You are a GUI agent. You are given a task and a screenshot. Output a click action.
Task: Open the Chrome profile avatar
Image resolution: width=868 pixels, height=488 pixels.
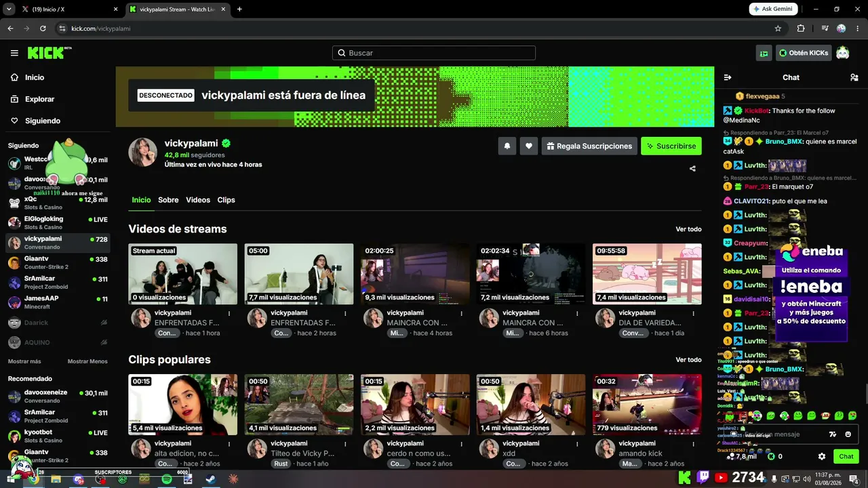(841, 28)
